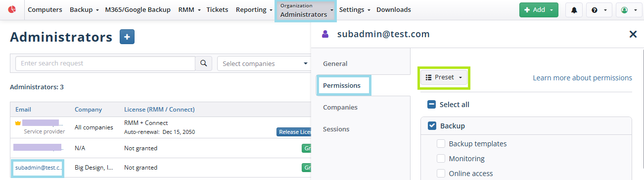Click License (RMM / Connect) column header

point(159,109)
